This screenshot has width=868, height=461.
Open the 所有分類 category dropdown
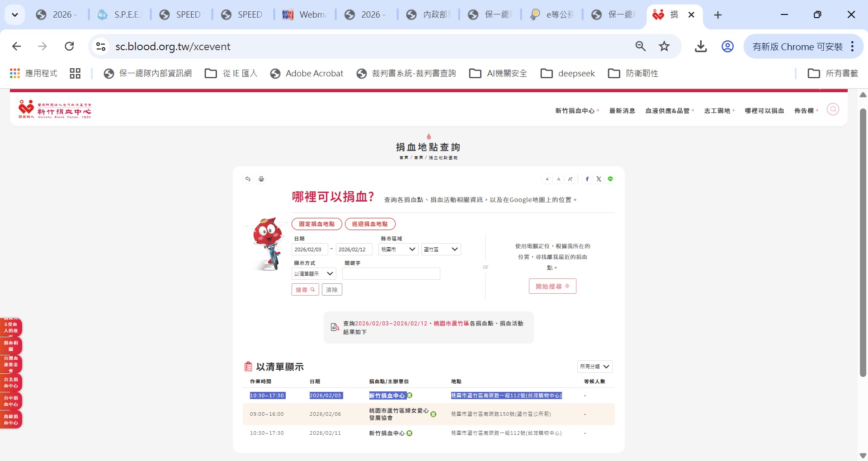point(594,367)
